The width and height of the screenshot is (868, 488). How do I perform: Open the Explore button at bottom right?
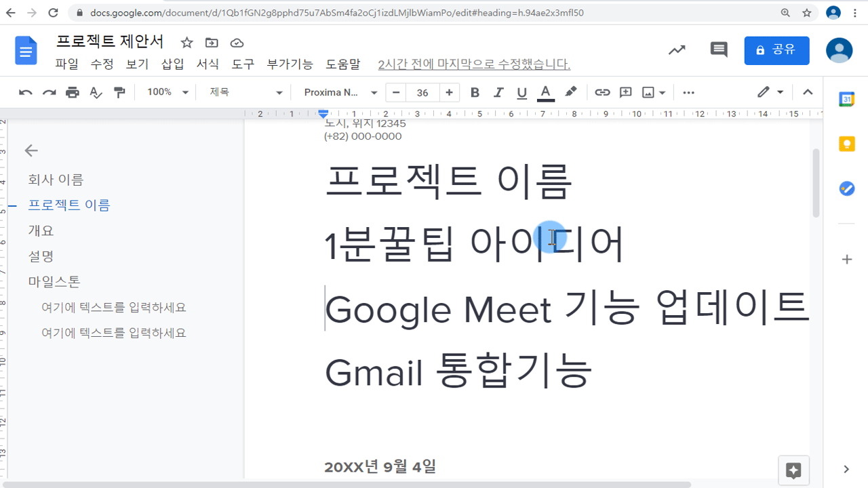pos(793,470)
